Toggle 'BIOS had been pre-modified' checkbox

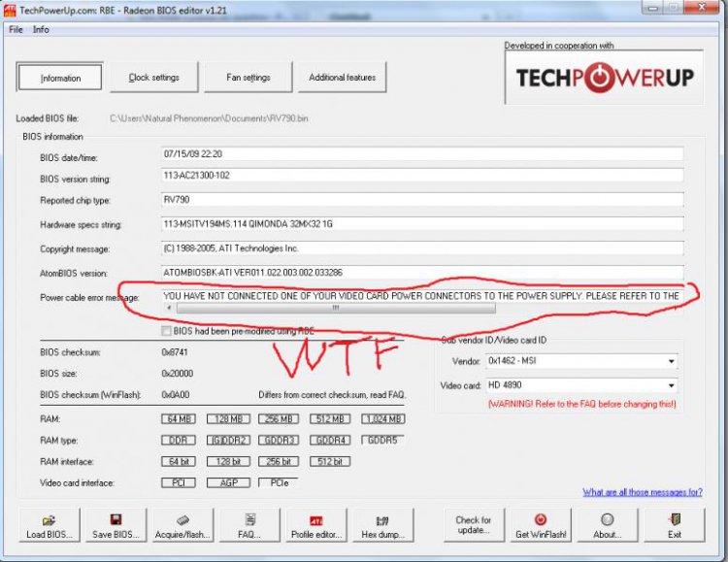[x=166, y=331]
